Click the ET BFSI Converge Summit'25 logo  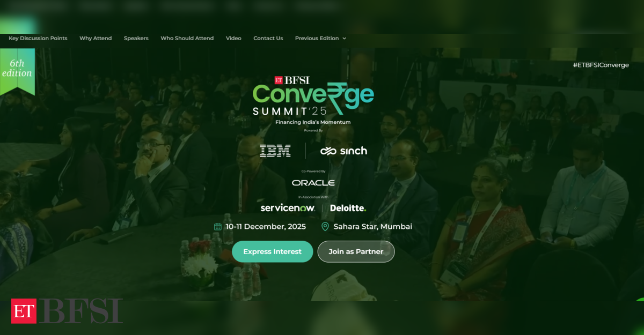tap(313, 100)
